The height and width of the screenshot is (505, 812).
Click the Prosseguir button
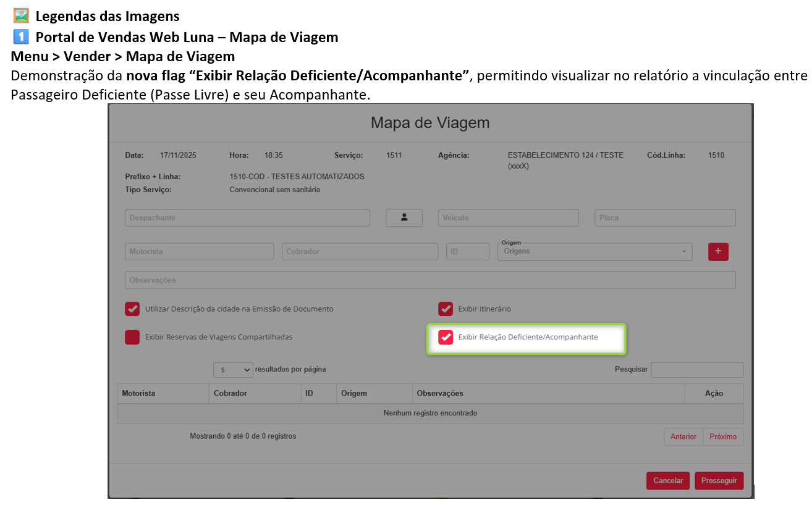tap(719, 481)
